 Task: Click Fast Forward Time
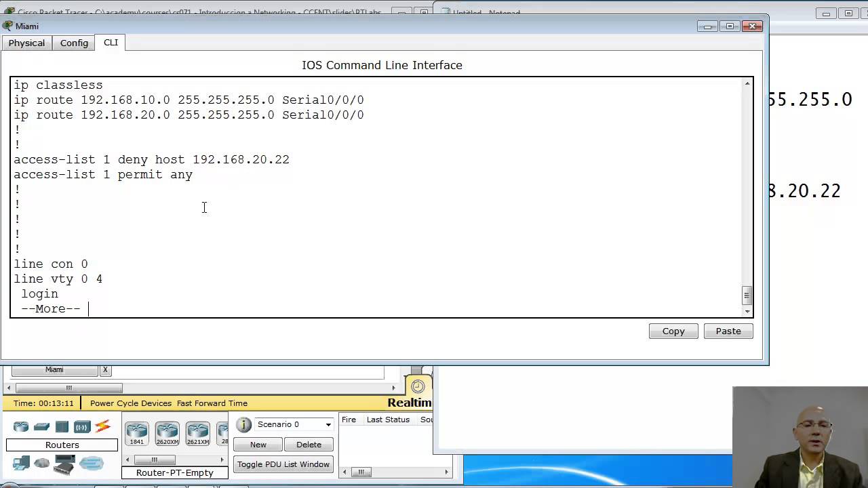click(x=212, y=403)
